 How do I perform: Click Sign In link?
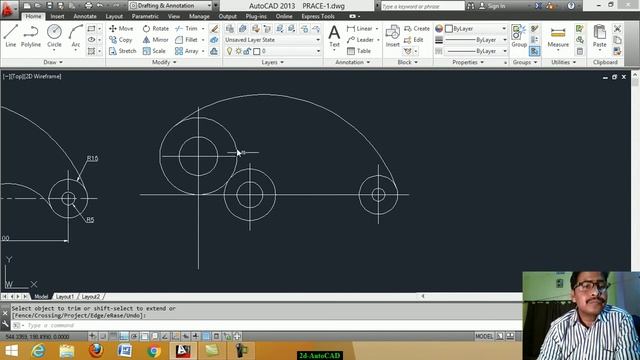[x=492, y=6]
